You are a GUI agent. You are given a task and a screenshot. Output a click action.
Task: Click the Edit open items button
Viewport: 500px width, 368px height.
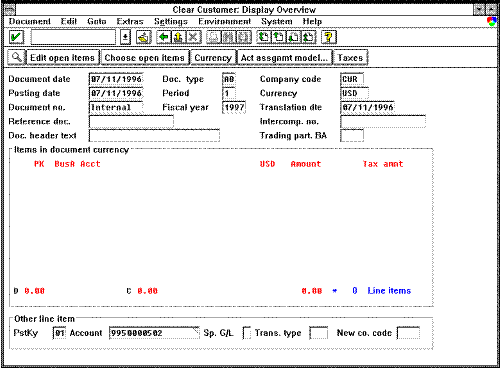63,57
